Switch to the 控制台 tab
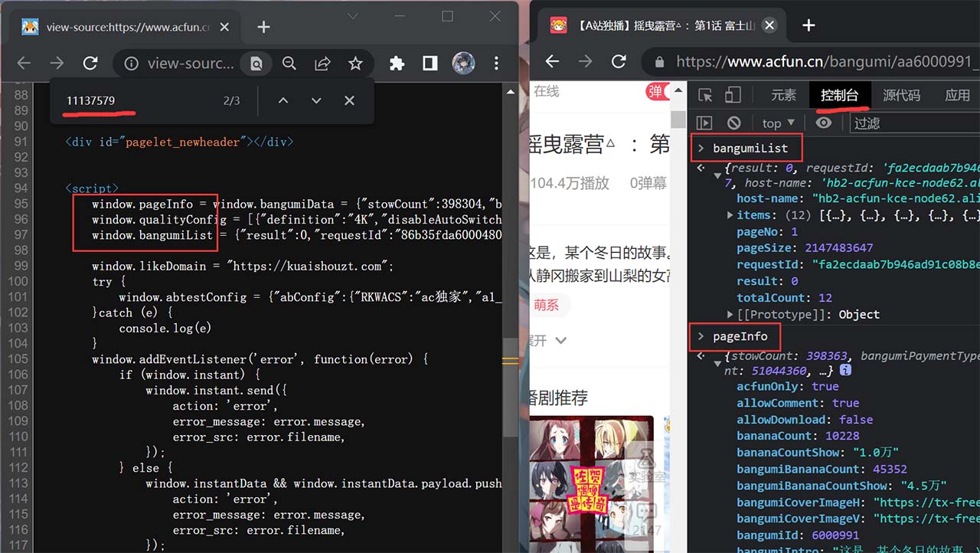Image resolution: width=980 pixels, height=553 pixels. pyautogui.click(x=840, y=95)
